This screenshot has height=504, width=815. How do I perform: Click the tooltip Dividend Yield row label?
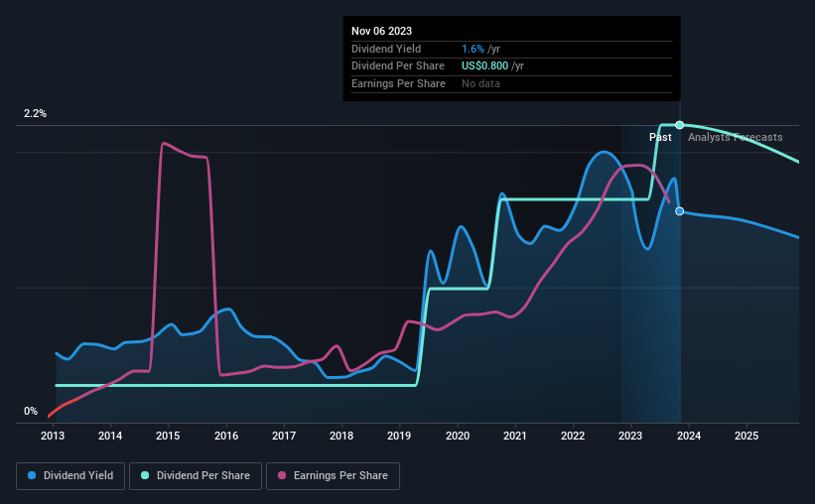[386, 49]
